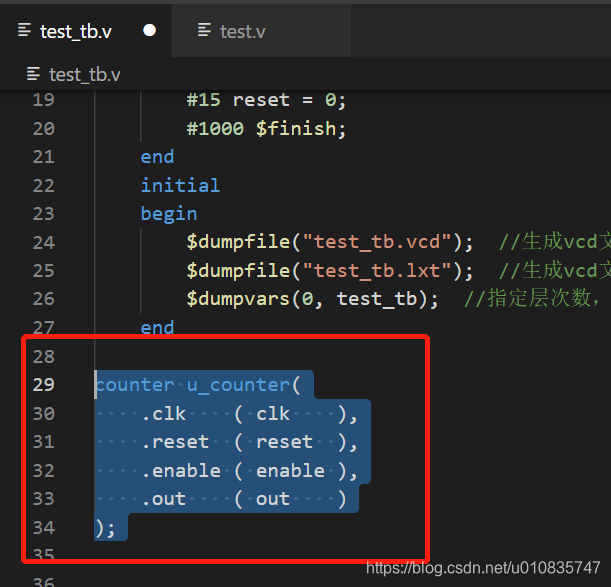Click line number 34 in gutter

44,527
